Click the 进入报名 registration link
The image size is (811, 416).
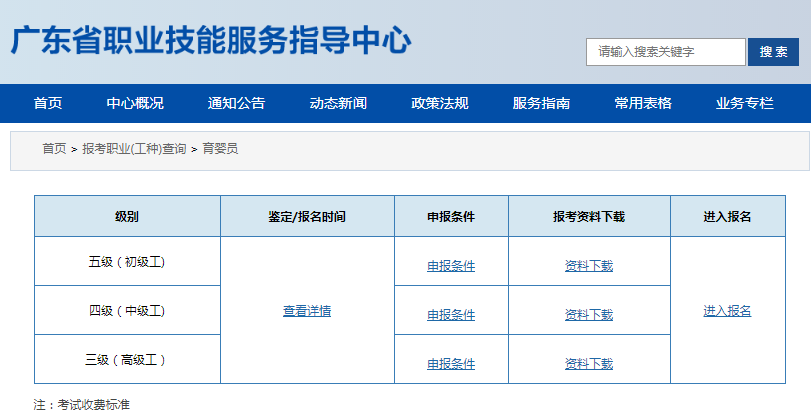point(727,311)
